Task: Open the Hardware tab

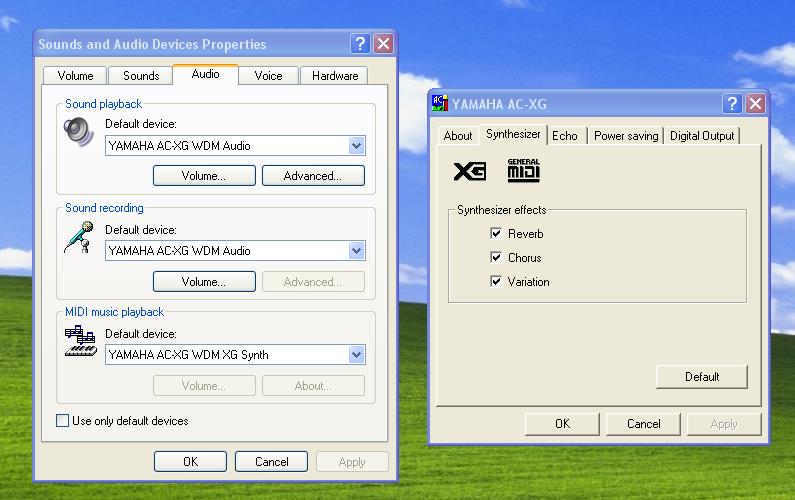Action: [x=335, y=76]
